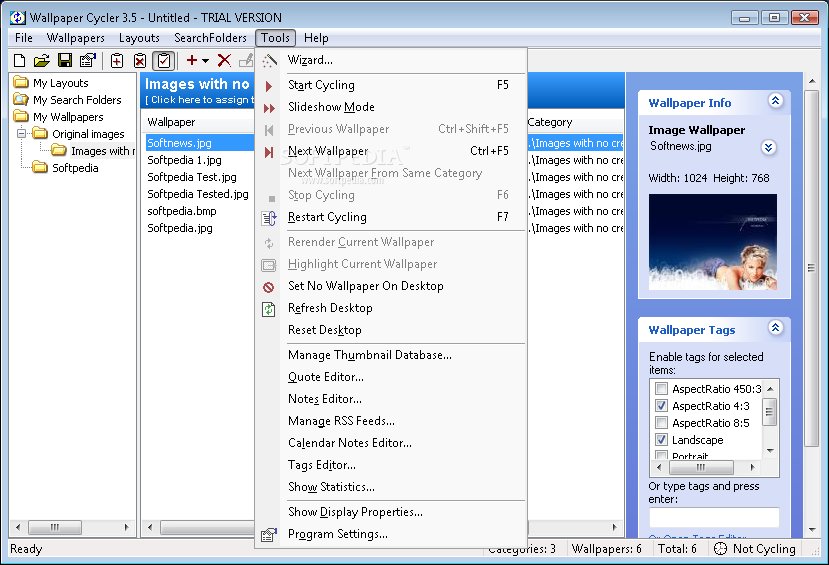Click the Wallpaper column header
This screenshot has width=829, height=565.
click(198, 122)
